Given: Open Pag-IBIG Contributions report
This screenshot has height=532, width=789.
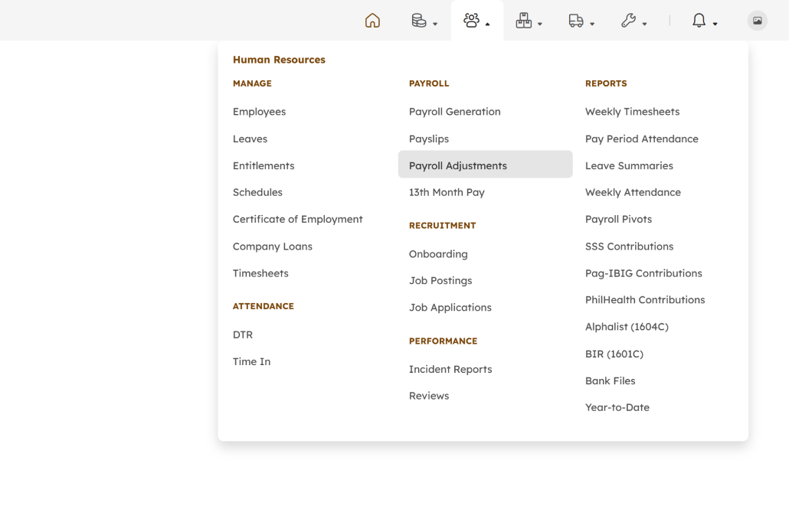Looking at the screenshot, I should coord(643,273).
